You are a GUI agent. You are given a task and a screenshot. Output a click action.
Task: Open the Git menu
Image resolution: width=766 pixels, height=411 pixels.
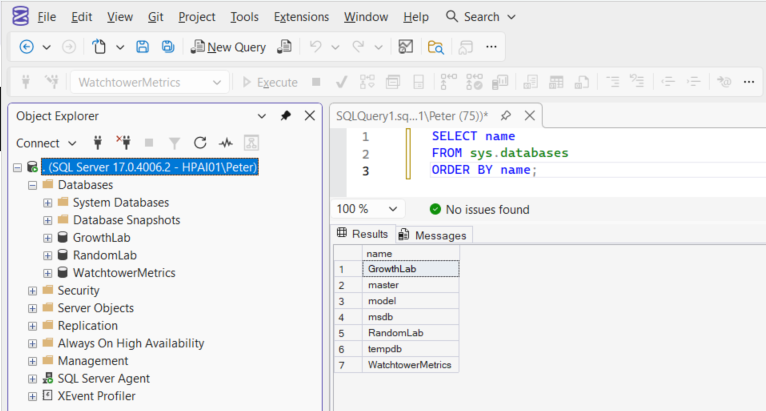pos(155,17)
